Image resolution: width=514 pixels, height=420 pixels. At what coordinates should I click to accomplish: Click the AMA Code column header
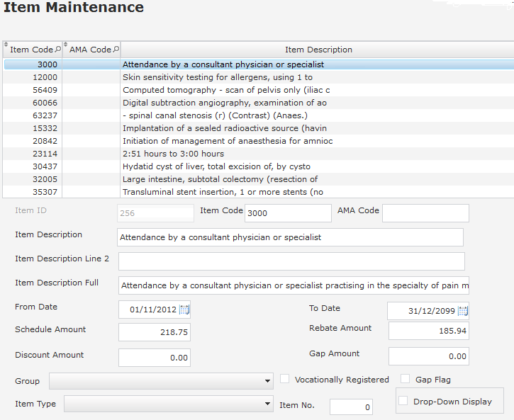click(90, 50)
